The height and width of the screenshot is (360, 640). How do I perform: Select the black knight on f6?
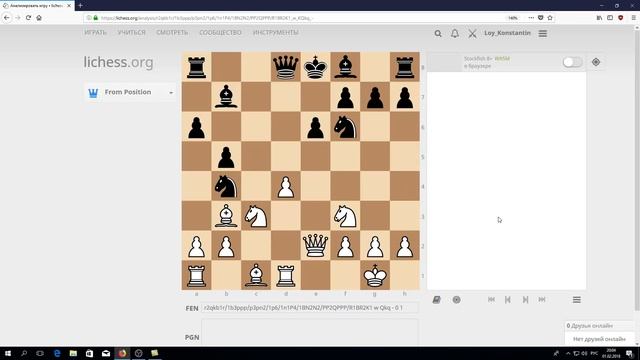345,127
